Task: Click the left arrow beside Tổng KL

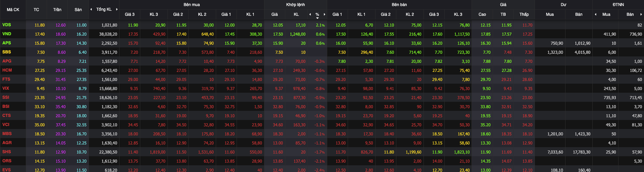Action: 91,9
